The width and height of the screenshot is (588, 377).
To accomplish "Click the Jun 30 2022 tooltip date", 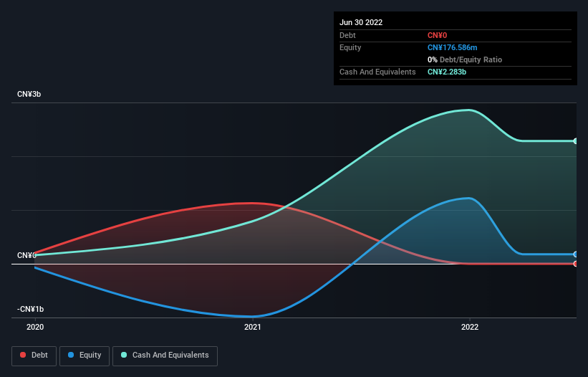I will point(361,22).
